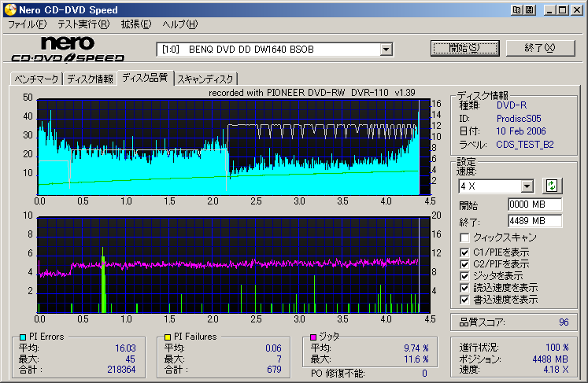This screenshot has width=588, height=383.
Task: Click the Nero CD-DVD Speed logo
Action: click(68, 49)
